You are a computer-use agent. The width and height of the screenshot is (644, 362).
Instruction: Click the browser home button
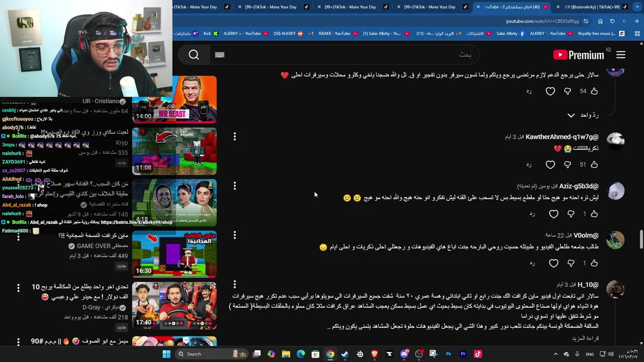pos(600,21)
